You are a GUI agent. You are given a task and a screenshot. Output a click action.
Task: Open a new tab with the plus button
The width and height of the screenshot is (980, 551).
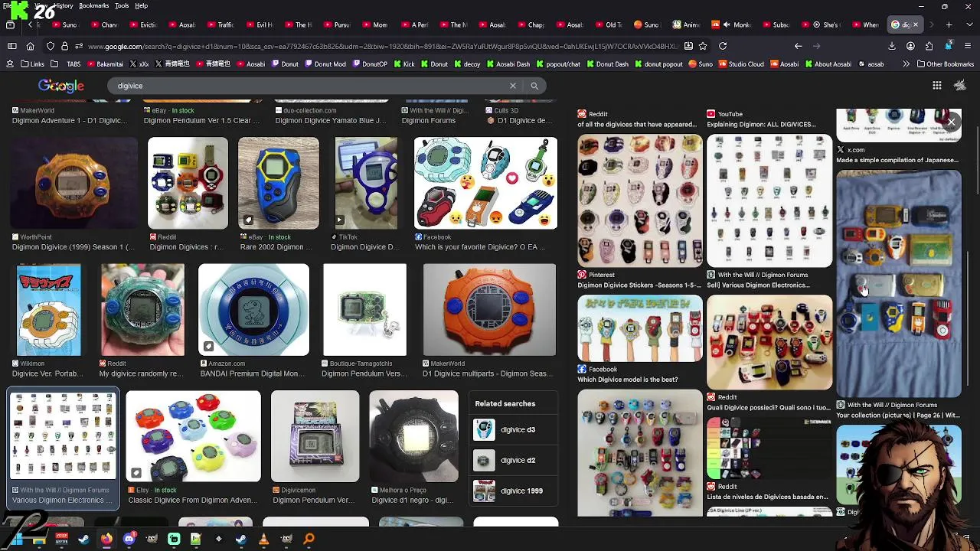(949, 24)
